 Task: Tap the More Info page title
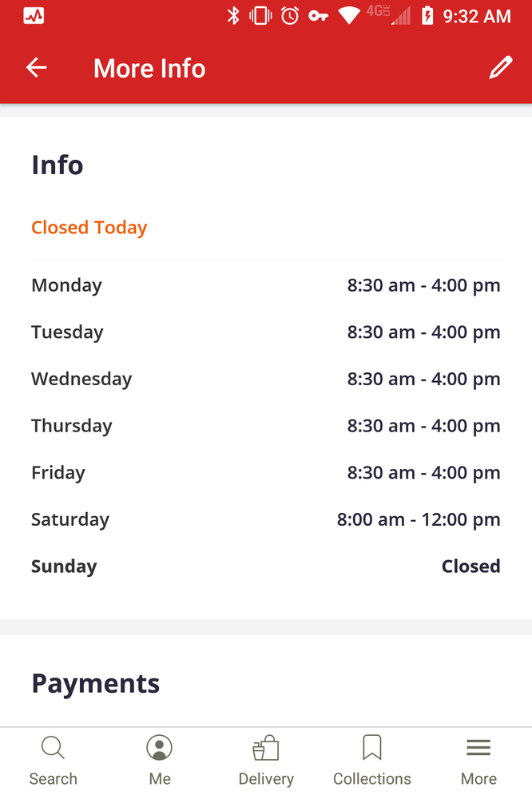[149, 69]
